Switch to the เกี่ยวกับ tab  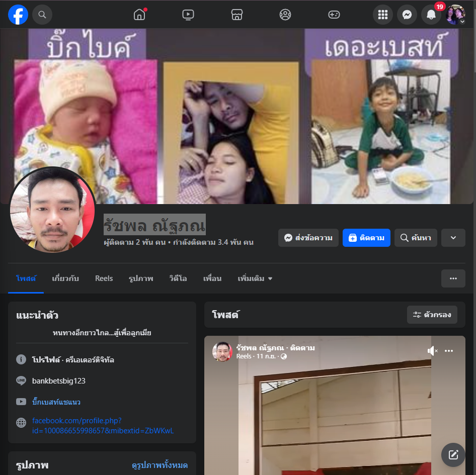pyautogui.click(x=65, y=278)
